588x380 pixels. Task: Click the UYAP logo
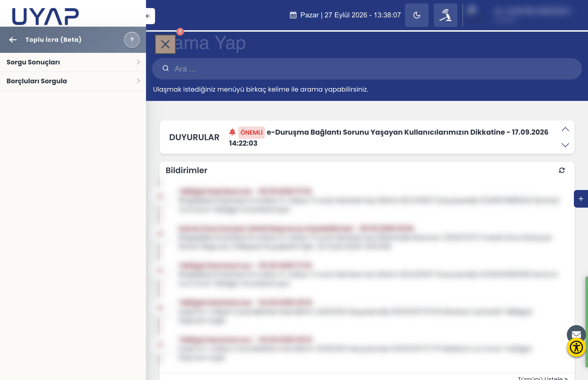pyautogui.click(x=45, y=16)
